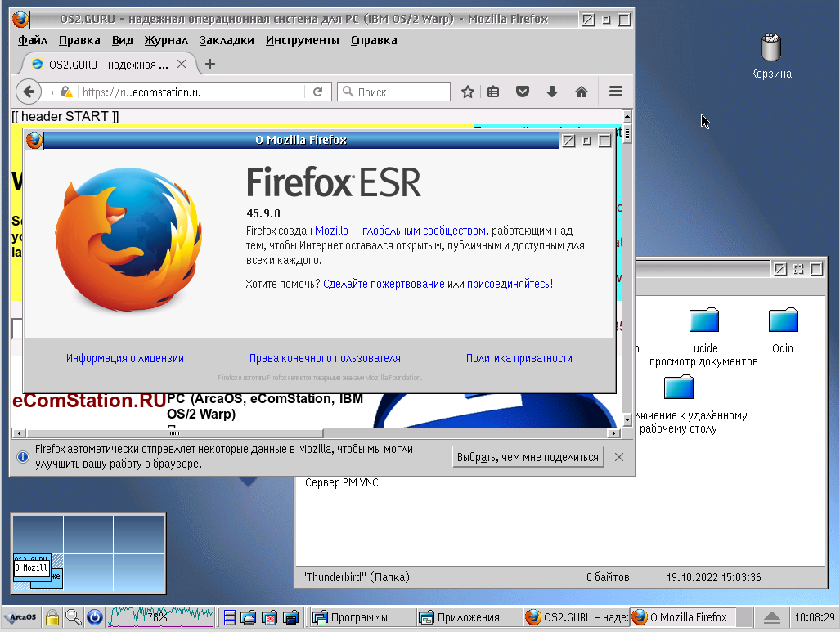
Task: Click the lock icon in the taskbar
Action: point(52,617)
